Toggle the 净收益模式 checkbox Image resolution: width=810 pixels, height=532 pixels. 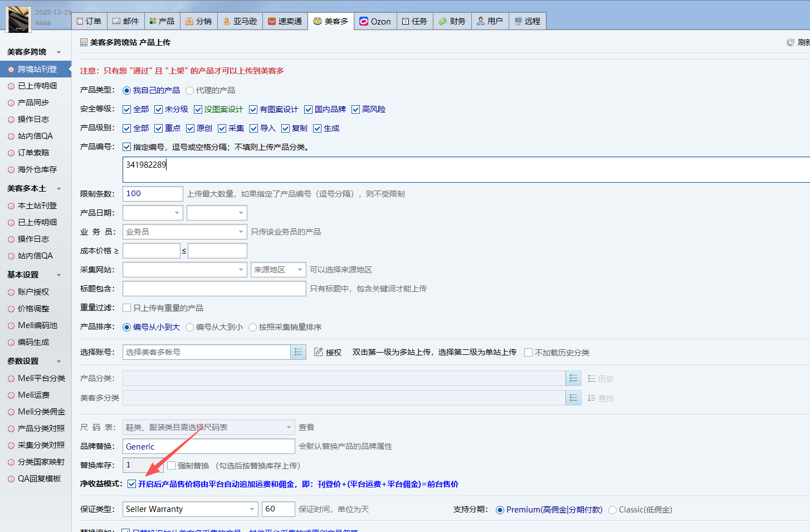pyautogui.click(x=131, y=484)
